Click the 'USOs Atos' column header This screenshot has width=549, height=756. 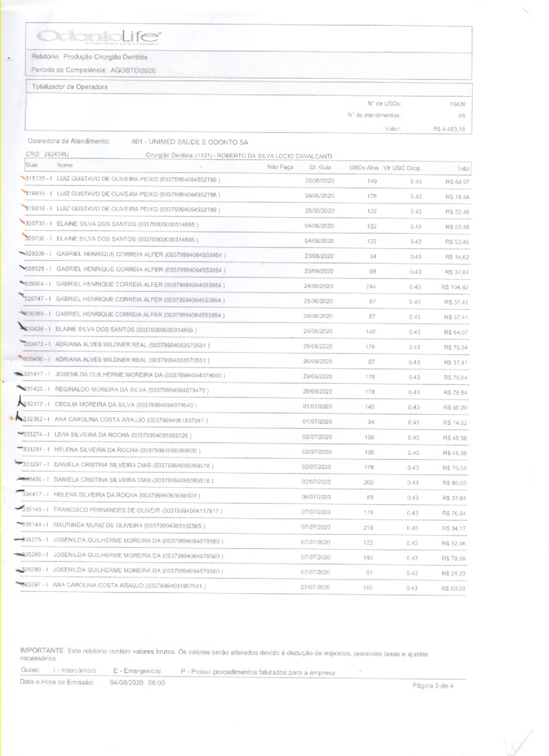[x=364, y=168]
